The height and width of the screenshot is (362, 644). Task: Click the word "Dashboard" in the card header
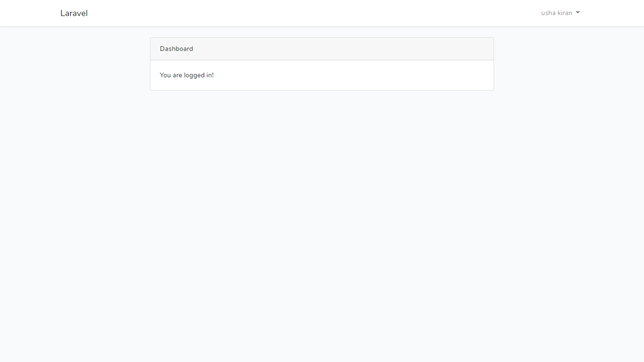pos(176,49)
